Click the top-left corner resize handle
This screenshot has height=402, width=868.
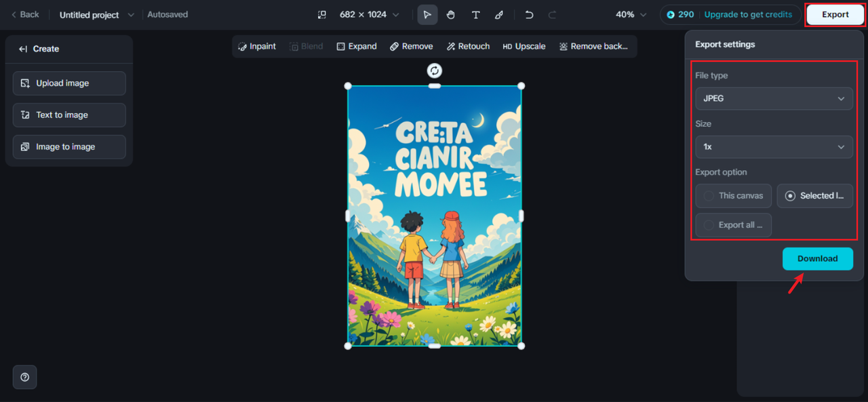pyautogui.click(x=348, y=86)
